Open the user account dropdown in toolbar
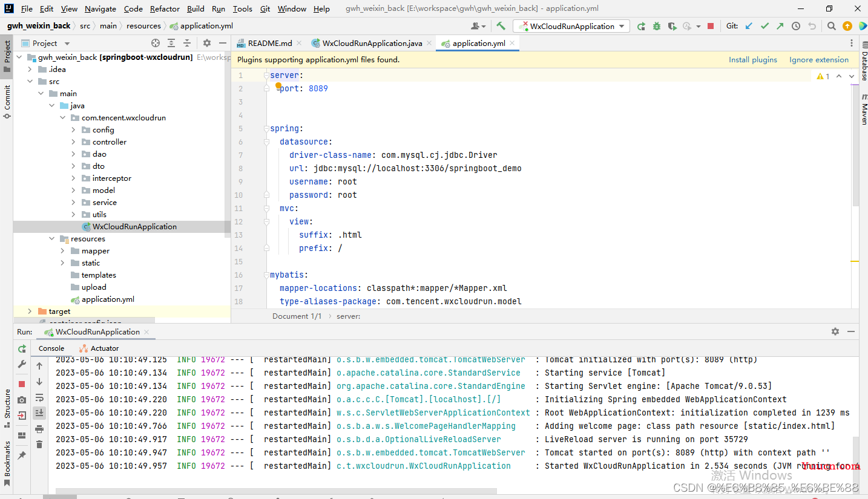Image resolution: width=868 pixels, height=499 pixels. pyautogui.click(x=478, y=26)
